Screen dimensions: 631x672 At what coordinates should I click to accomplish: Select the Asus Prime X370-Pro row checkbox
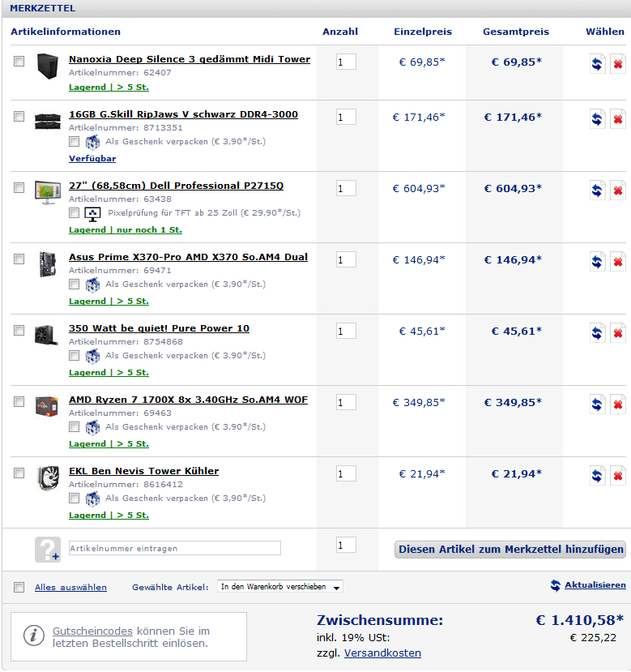click(19, 259)
